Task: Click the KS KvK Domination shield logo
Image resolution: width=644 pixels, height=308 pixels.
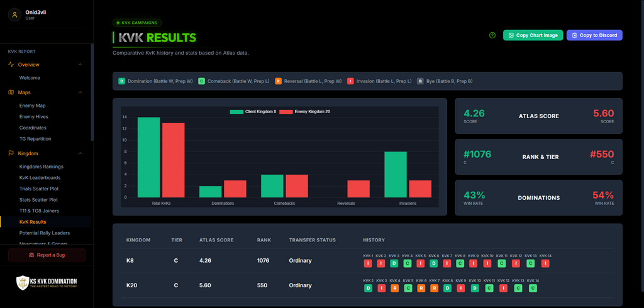Action: click(x=22, y=282)
